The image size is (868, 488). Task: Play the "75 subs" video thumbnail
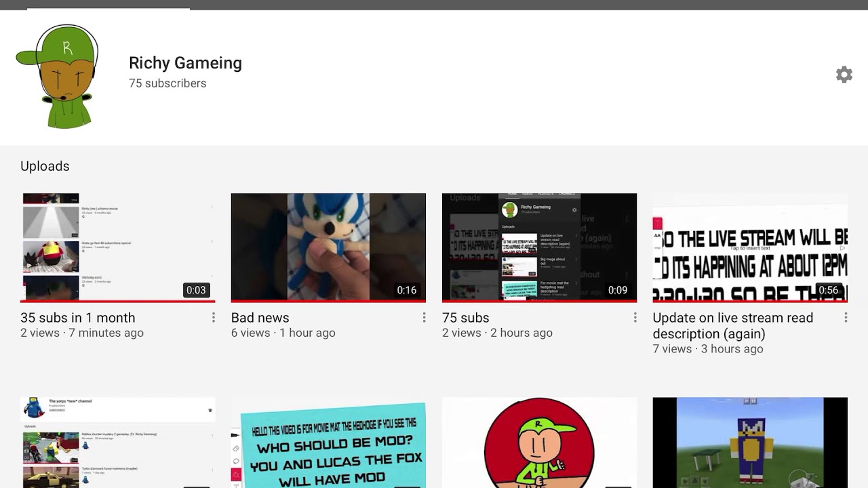pyautogui.click(x=539, y=247)
